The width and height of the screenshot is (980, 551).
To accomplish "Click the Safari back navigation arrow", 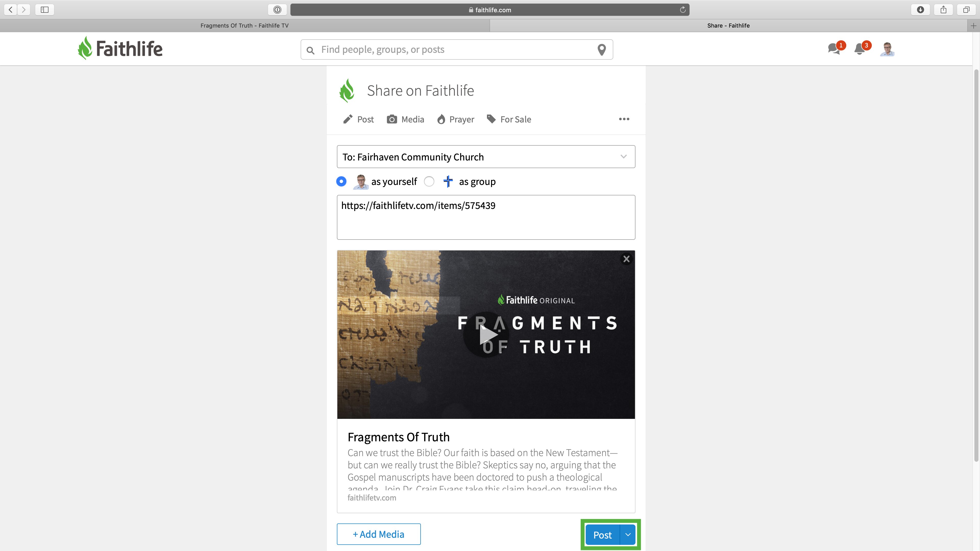I will tap(11, 9).
